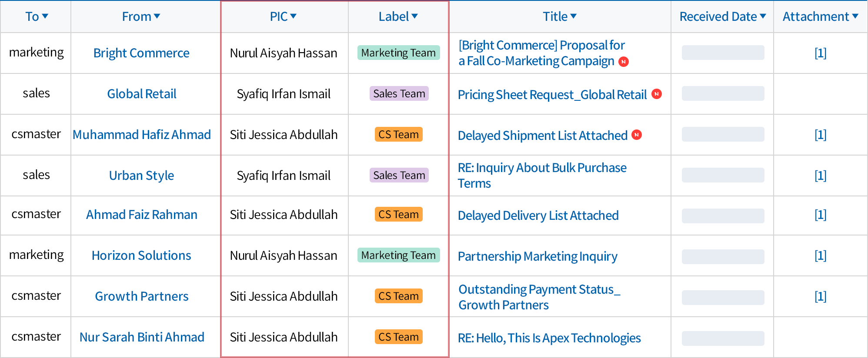The height and width of the screenshot is (358, 868).
Task: Click the new-mail badge beside Pricing Sheet Request
Action: [x=657, y=94]
